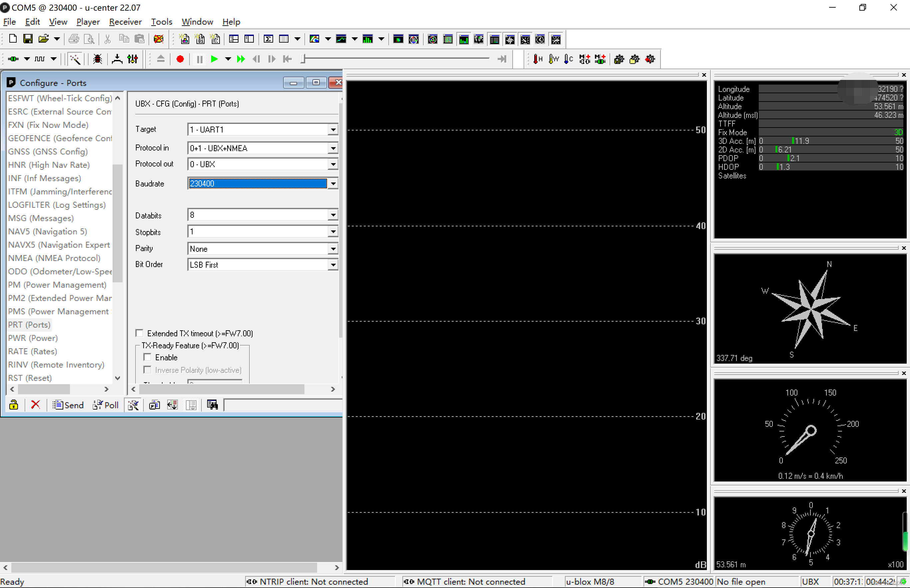Viewport: 910px width, 588px height.
Task: Open Receiver menu in menu bar
Action: tap(126, 22)
